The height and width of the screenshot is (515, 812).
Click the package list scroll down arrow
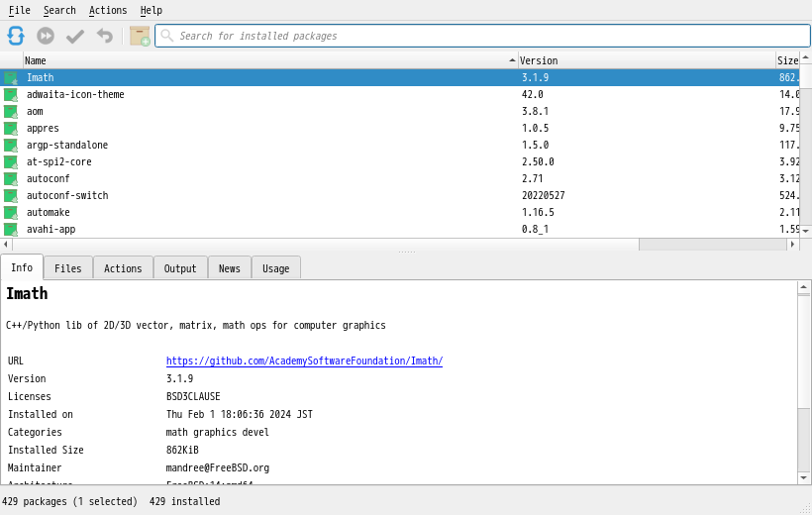pos(806,231)
